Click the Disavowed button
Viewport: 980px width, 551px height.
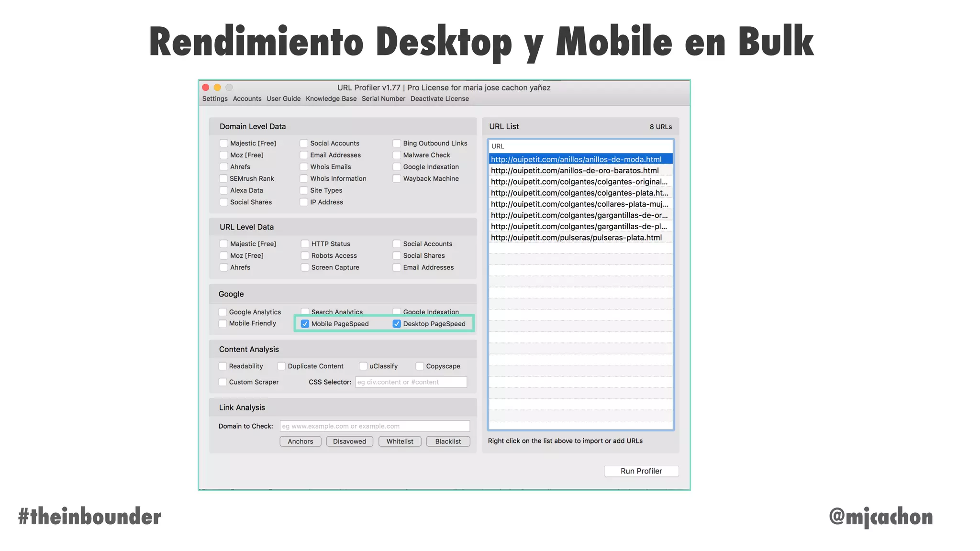tap(349, 441)
